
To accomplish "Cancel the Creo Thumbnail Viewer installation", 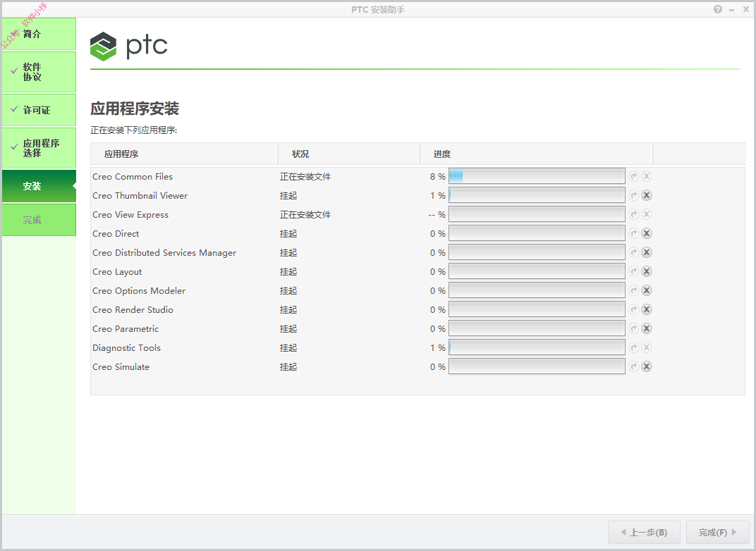I will coord(647,196).
